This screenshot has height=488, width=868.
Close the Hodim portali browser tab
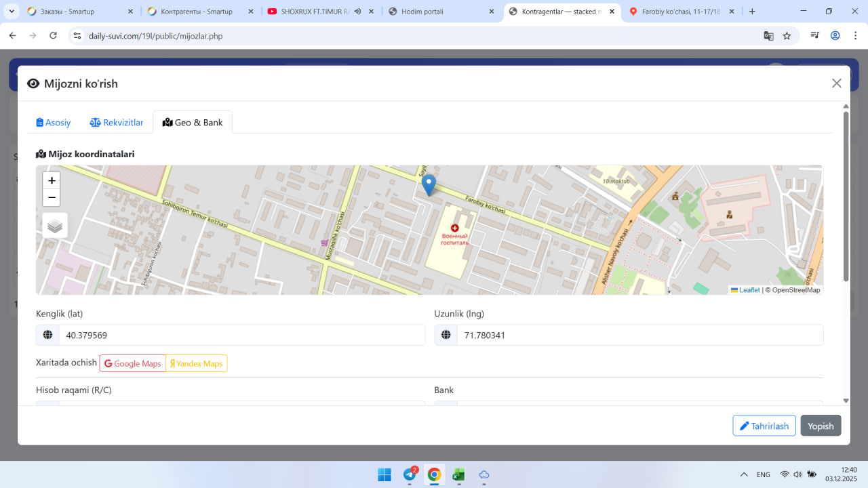[491, 12]
